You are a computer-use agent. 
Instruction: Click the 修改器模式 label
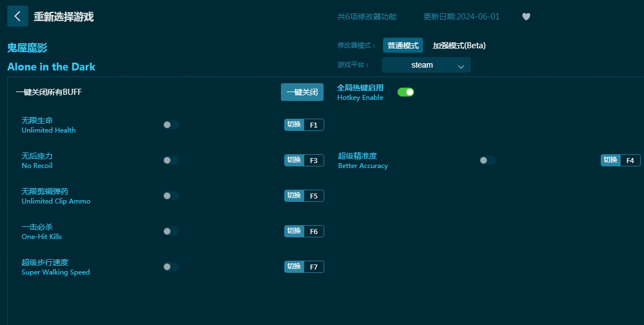pos(356,45)
